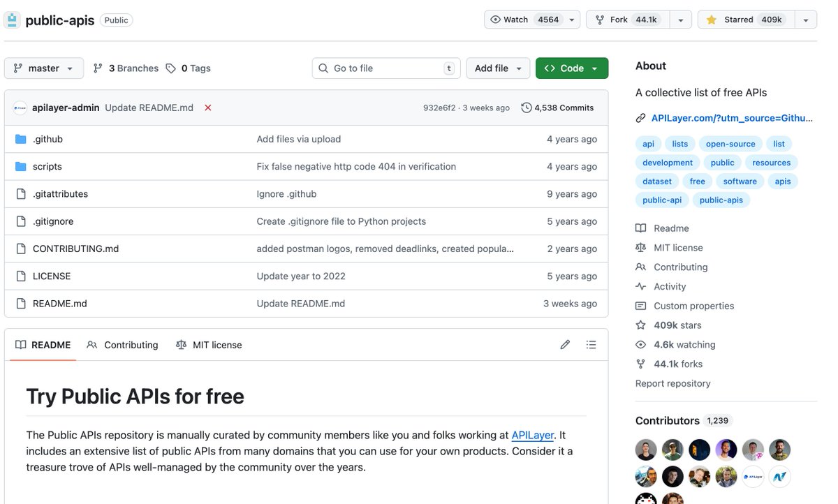Open .gitignore file
Image resolution: width=838 pixels, height=504 pixels.
(x=53, y=221)
